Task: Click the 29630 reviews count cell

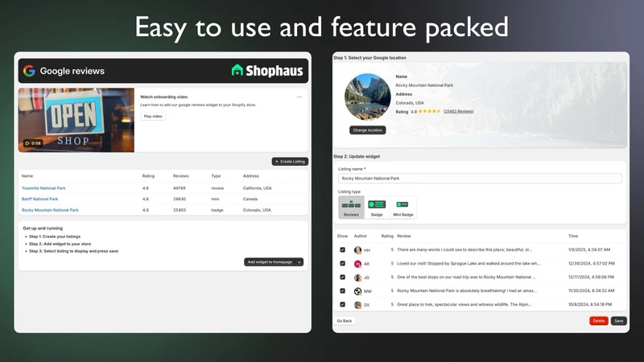Action: (x=179, y=199)
